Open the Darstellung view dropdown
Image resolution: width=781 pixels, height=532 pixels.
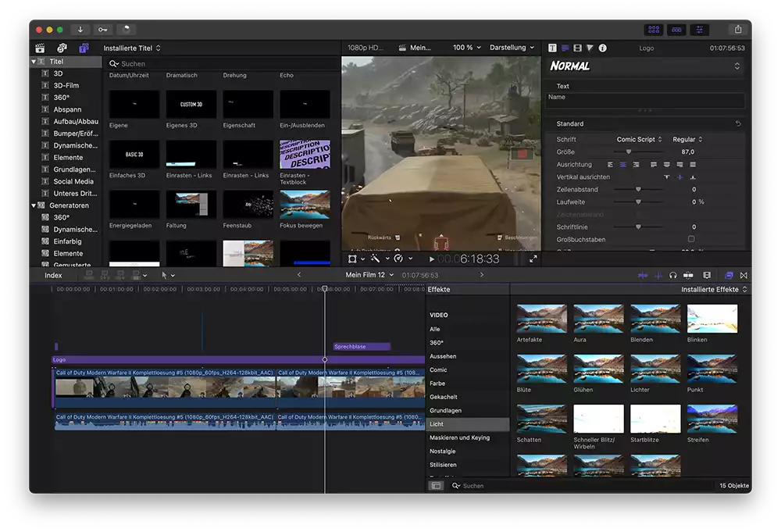point(512,48)
